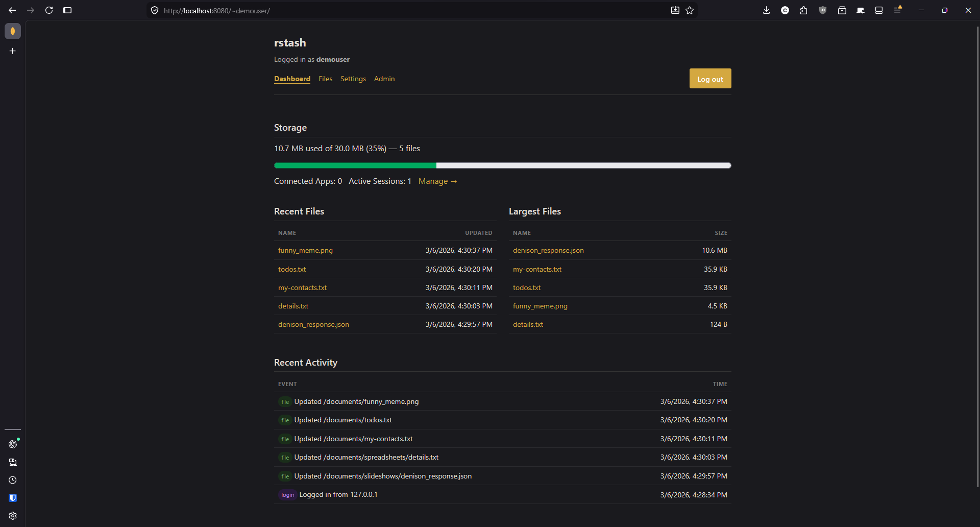980x527 pixels.
Task: Open the Extensions puzzle-piece menu
Action: click(804, 10)
